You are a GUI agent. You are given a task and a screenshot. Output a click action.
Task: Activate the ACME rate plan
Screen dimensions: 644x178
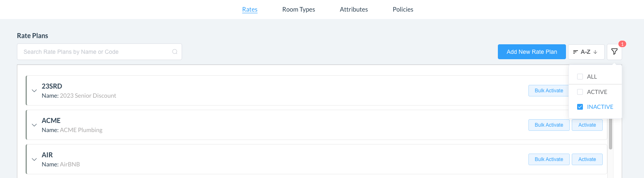587,125
